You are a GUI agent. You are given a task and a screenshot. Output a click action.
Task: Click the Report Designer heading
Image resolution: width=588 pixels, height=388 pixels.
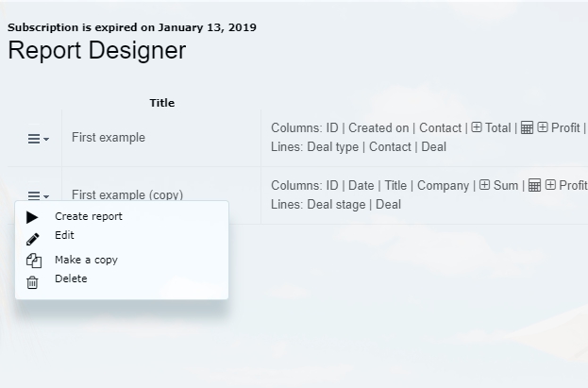coord(97,50)
